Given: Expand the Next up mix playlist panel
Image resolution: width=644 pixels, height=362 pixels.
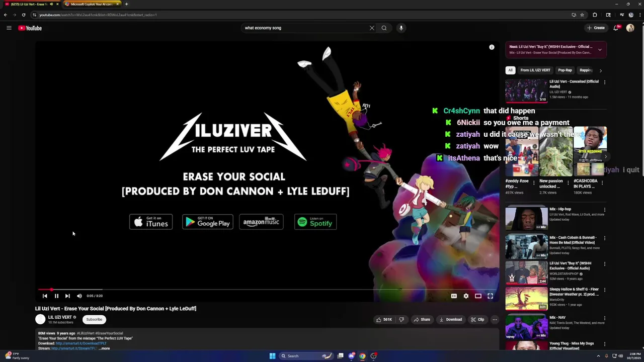Looking at the screenshot, I should 600,50.
